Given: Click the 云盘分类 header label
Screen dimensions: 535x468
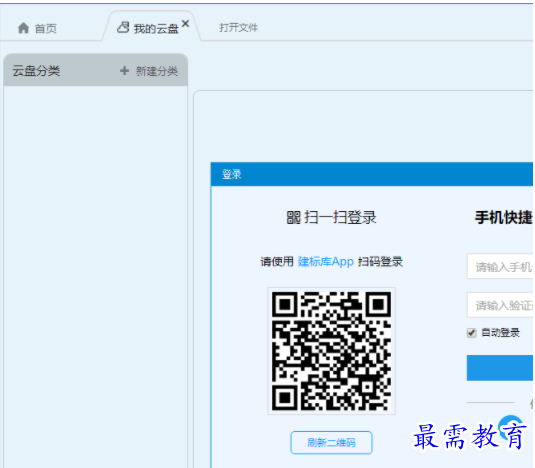Looking at the screenshot, I should point(36,71).
